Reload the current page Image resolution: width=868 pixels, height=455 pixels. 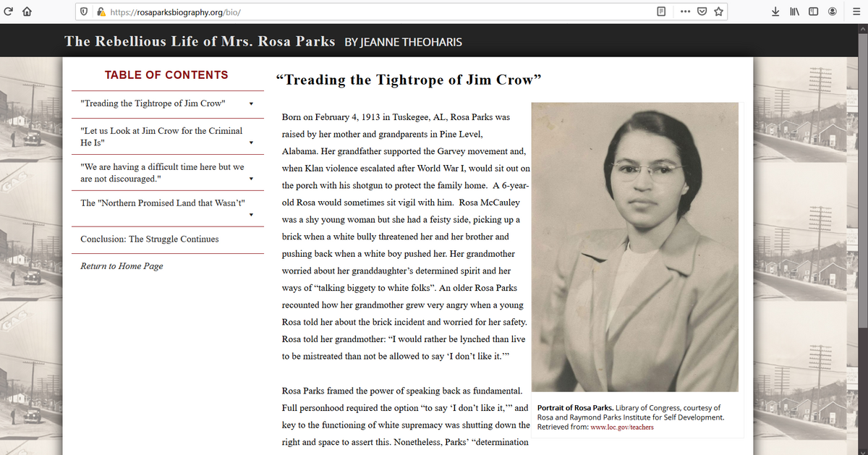(7, 12)
